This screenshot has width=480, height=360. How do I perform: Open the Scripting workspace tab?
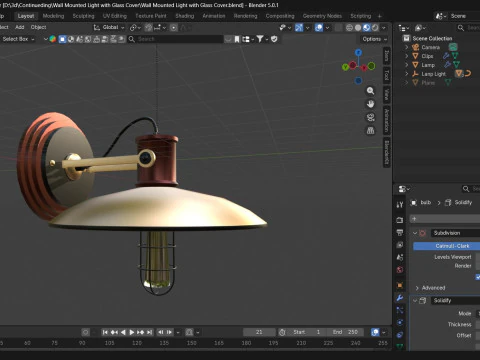click(x=360, y=16)
